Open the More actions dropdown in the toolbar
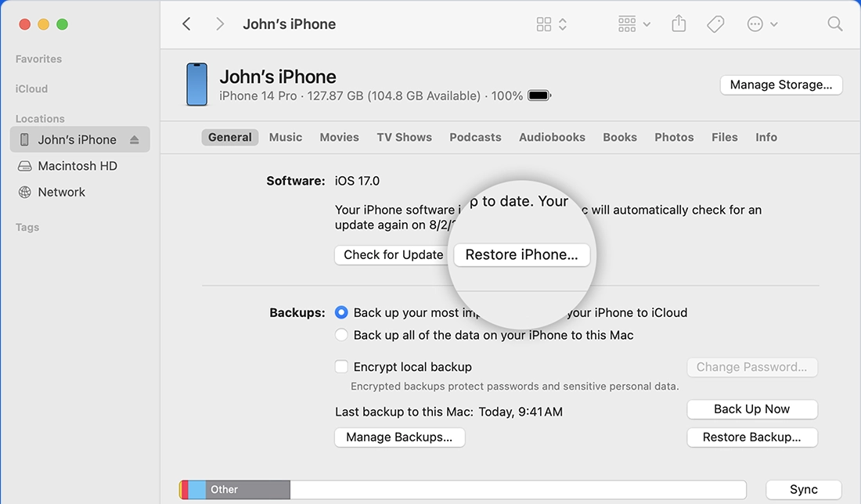Screen dimensions: 861x504 [761, 24]
